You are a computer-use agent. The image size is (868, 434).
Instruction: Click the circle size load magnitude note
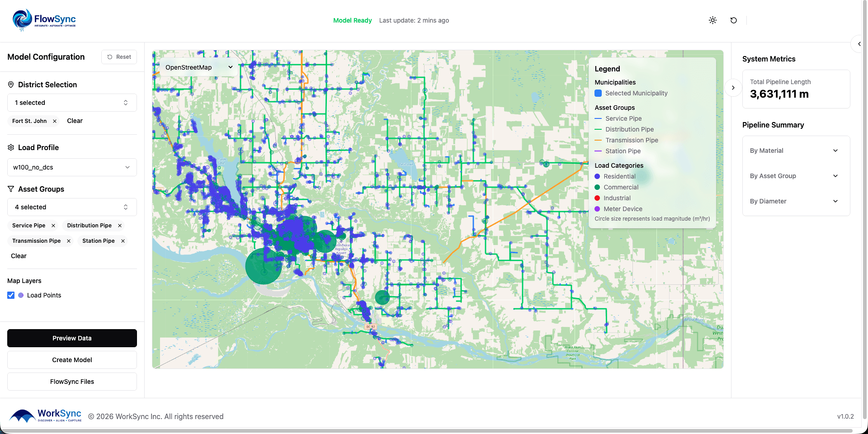(x=652, y=219)
